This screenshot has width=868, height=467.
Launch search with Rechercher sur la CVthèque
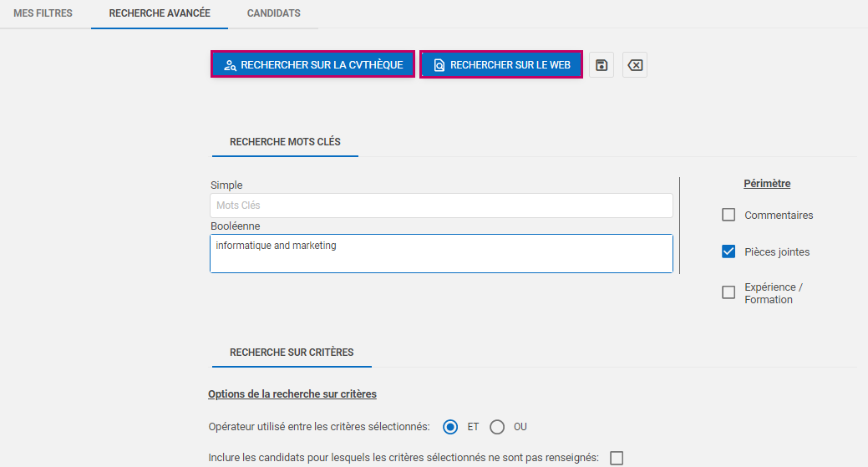(x=312, y=64)
